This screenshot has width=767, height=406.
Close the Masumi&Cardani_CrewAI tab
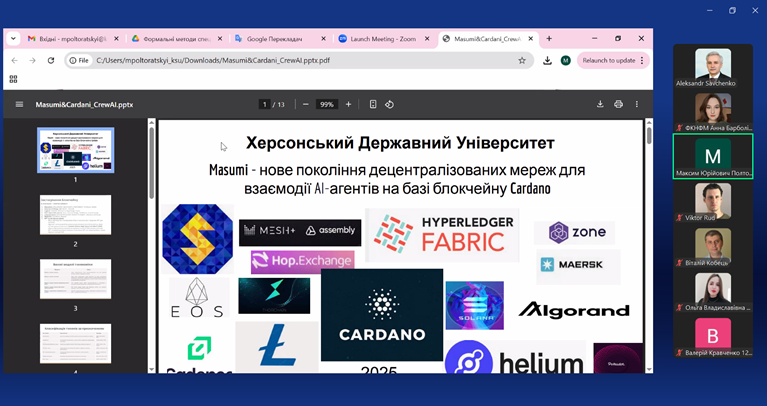pos(531,39)
